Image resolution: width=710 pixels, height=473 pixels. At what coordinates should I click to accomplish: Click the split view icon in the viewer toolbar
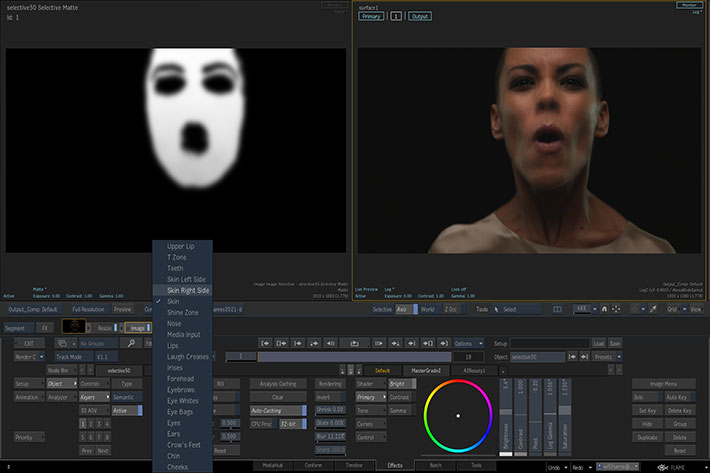[x=557, y=309]
